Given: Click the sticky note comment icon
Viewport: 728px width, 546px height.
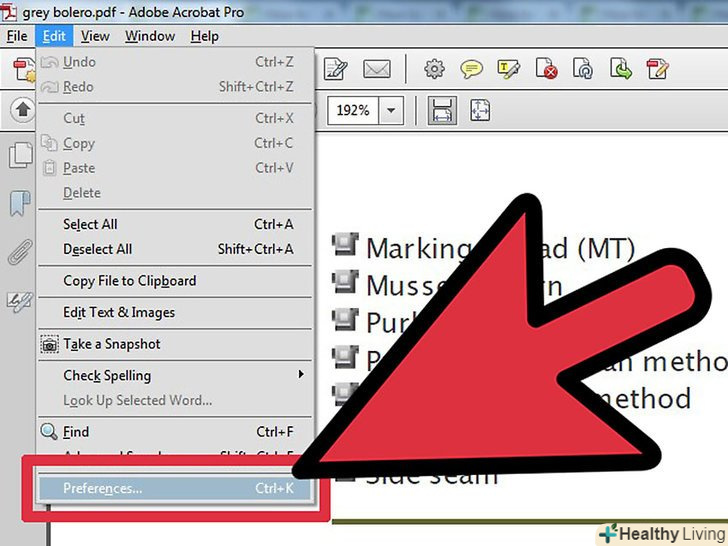Looking at the screenshot, I should click(471, 69).
